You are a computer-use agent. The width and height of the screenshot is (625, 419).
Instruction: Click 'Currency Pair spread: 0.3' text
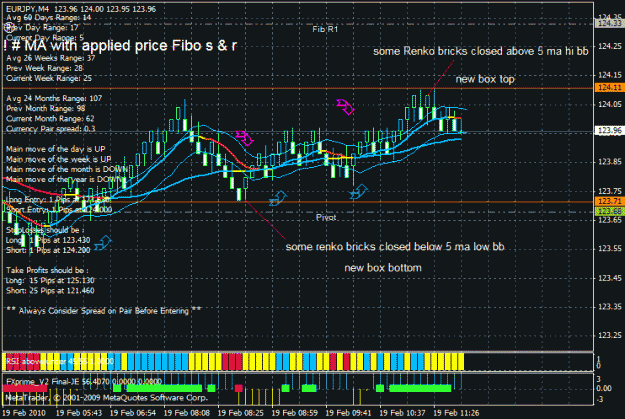[51, 129]
